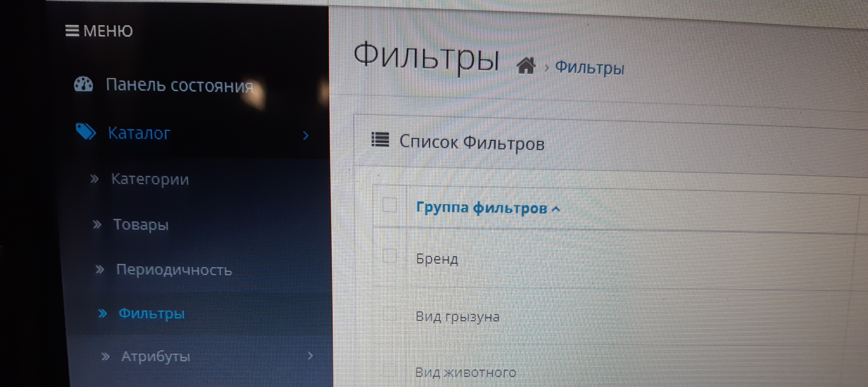Click the Вид грызуна filter group text
Viewport: 868px width, 387px height.
(458, 317)
